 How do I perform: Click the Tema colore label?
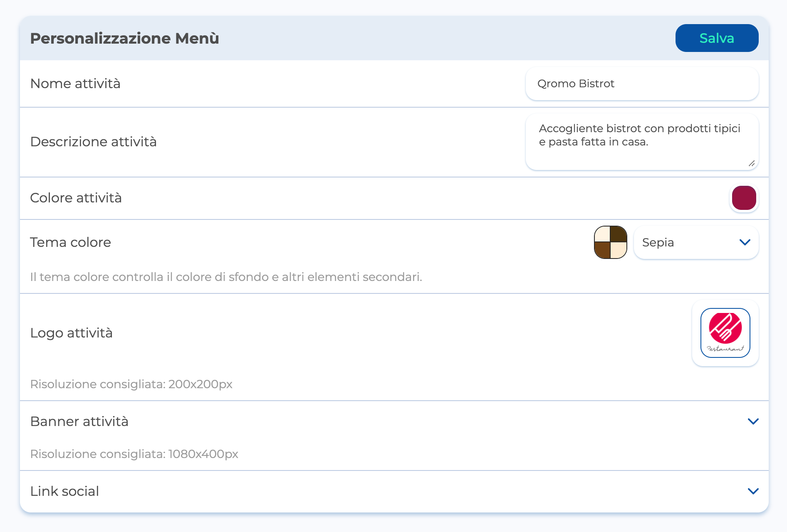tap(71, 242)
